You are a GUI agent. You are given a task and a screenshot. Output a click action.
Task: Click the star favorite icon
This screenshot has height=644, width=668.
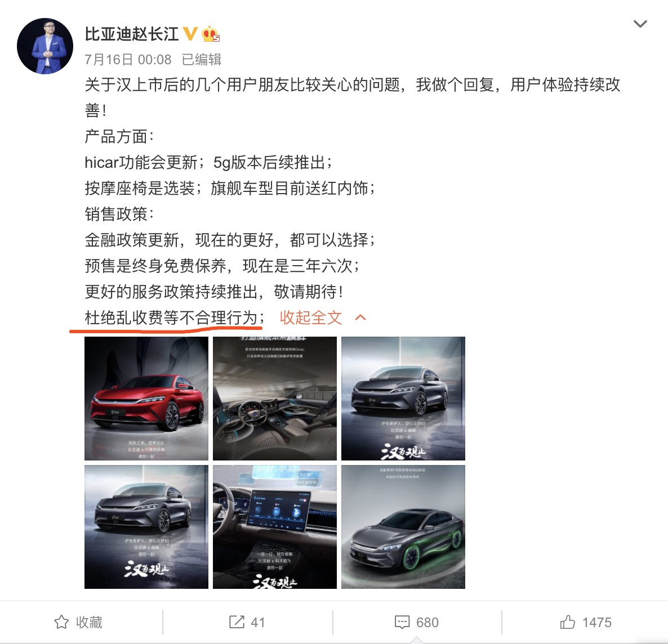pos(61,622)
